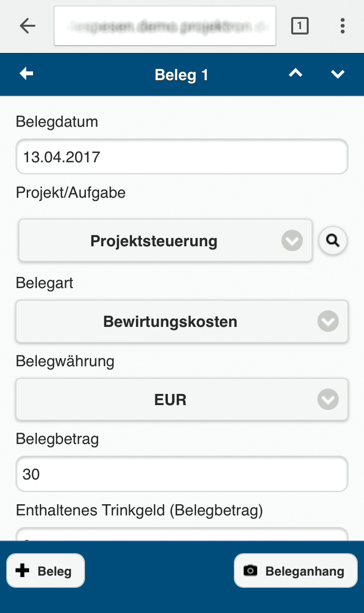
Task: Click the plus icon to add Beleg
Action: (22, 571)
